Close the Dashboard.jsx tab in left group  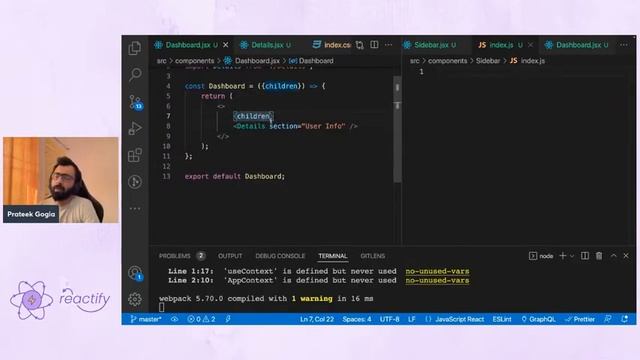226,45
